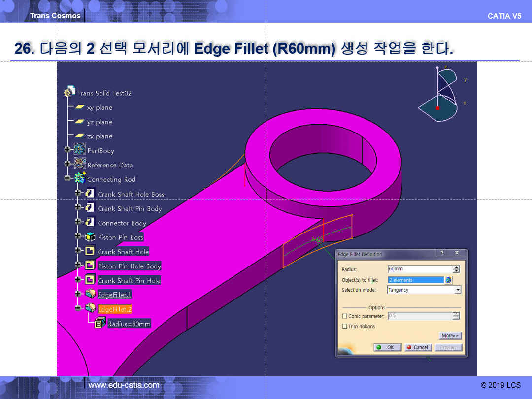Open the objects-to-fillet list edit icon
532x399 pixels.
pos(448,280)
